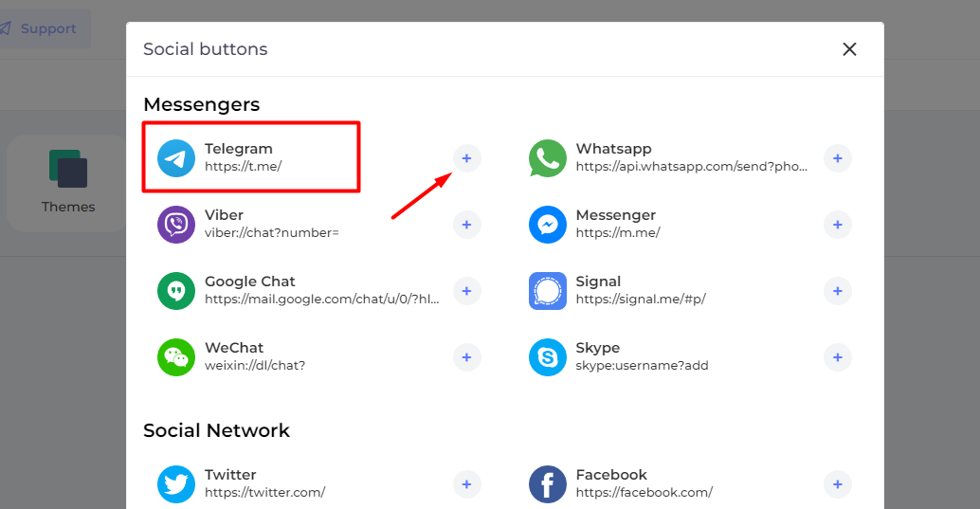This screenshot has height=509, width=980.
Task: Add the Twitter button with plus
Action: tap(467, 484)
